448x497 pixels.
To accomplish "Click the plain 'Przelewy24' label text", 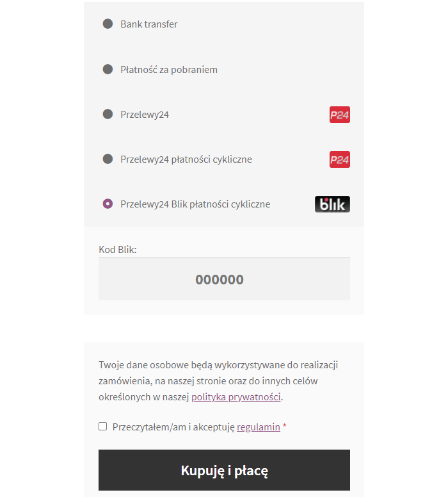I will 145,115.
